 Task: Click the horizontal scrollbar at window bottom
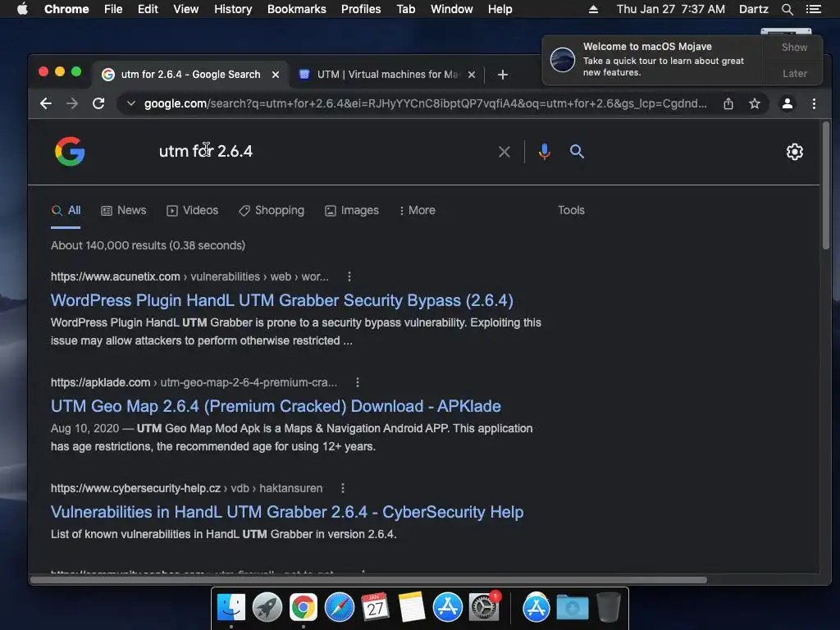[x=368, y=580]
